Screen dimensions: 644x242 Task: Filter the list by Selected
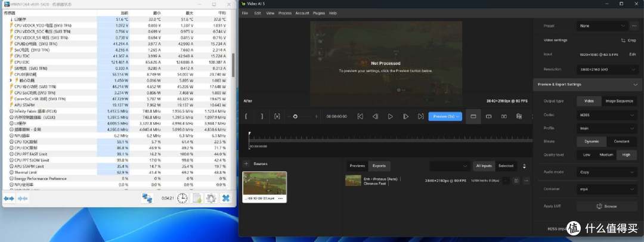pyautogui.click(x=506, y=166)
